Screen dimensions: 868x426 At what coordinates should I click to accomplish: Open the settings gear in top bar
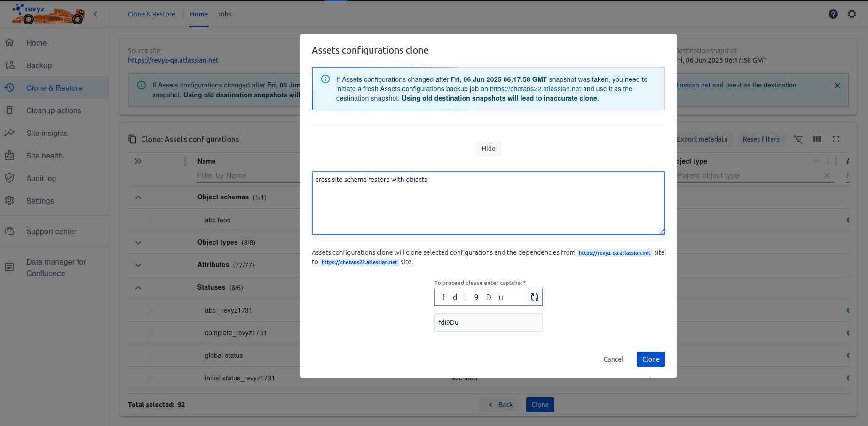pos(852,14)
